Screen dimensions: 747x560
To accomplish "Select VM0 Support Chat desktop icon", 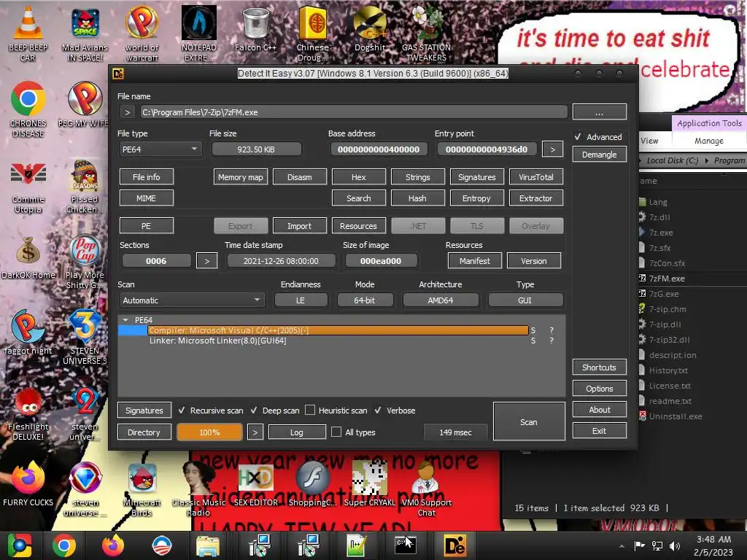I will [426, 489].
